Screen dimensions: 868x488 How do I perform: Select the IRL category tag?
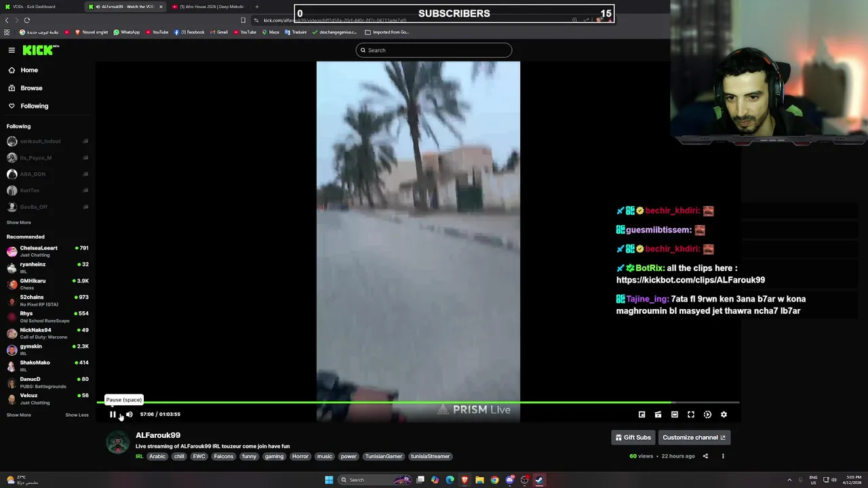(139, 456)
